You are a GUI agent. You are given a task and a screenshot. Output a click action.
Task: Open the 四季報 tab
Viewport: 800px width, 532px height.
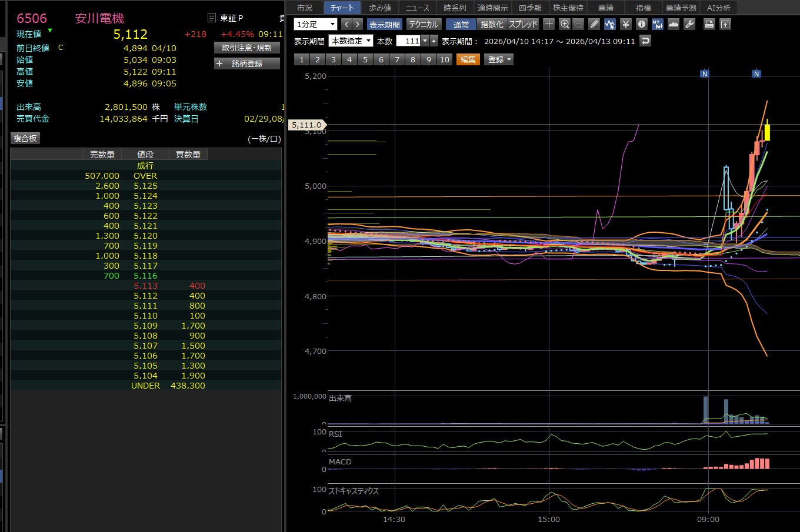(x=530, y=8)
